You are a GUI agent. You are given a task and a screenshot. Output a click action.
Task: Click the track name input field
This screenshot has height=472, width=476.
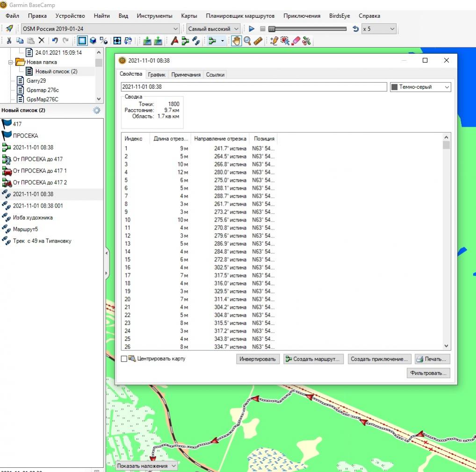(253, 87)
